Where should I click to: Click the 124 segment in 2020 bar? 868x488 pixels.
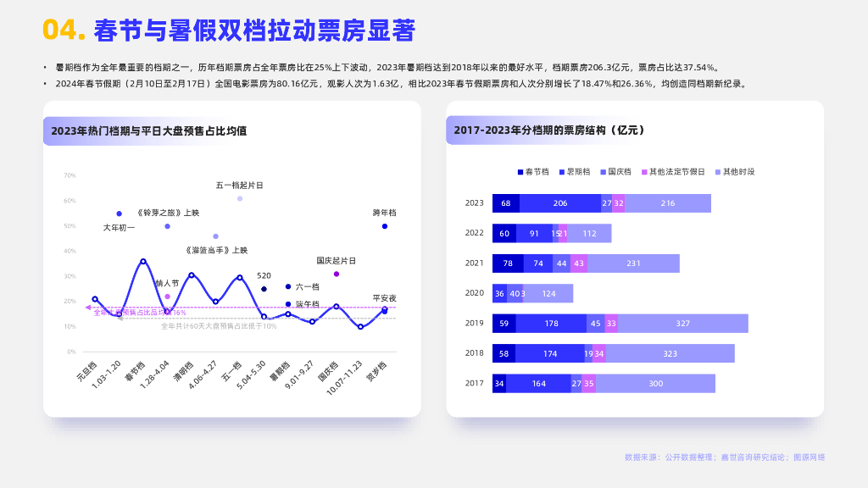click(548, 293)
